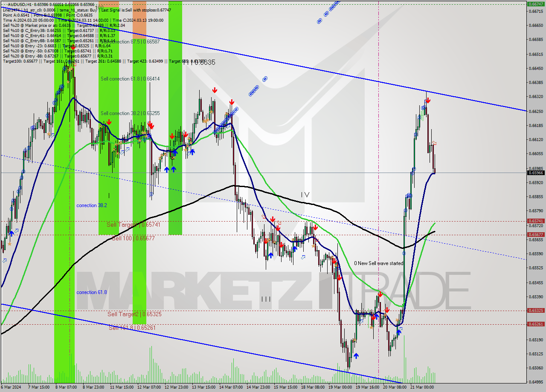Click price axis value 0.65455

(x=536, y=282)
